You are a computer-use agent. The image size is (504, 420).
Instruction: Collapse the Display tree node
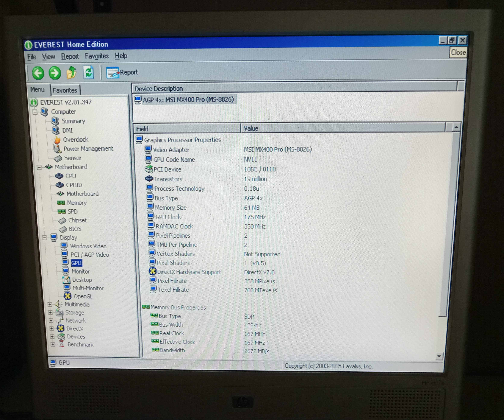(45, 238)
